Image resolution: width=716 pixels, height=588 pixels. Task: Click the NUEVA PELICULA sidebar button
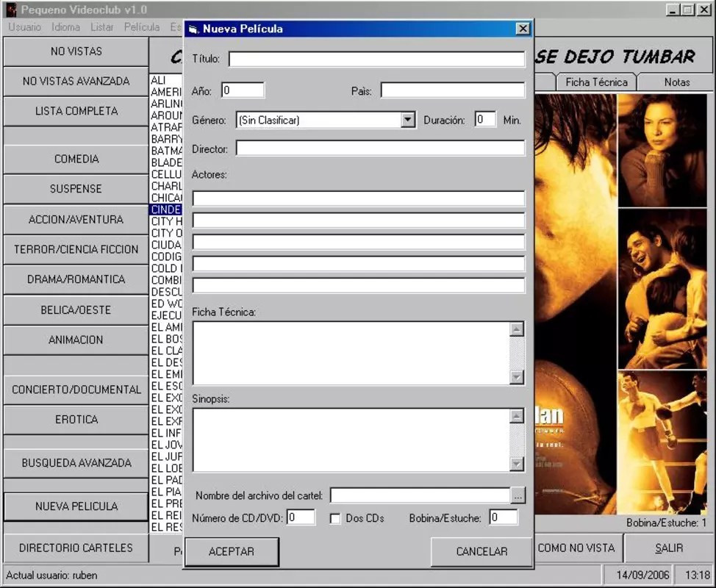pyautogui.click(x=76, y=506)
